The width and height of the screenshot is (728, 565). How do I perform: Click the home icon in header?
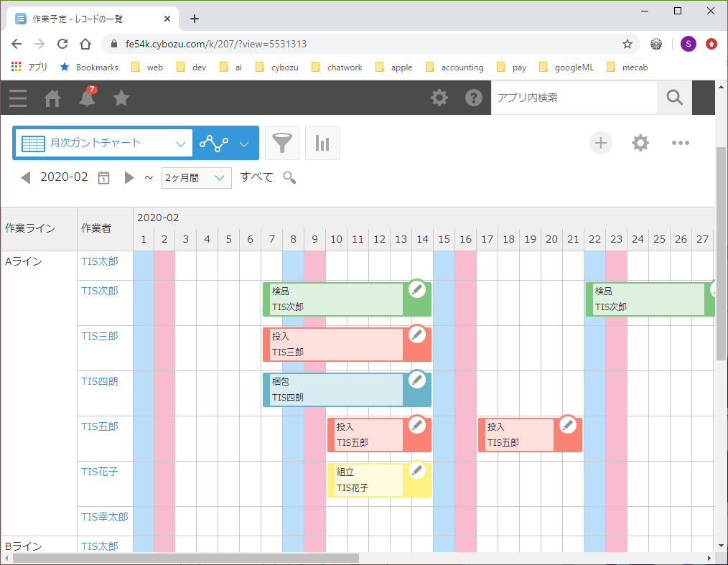pyautogui.click(x=52, y=98)
